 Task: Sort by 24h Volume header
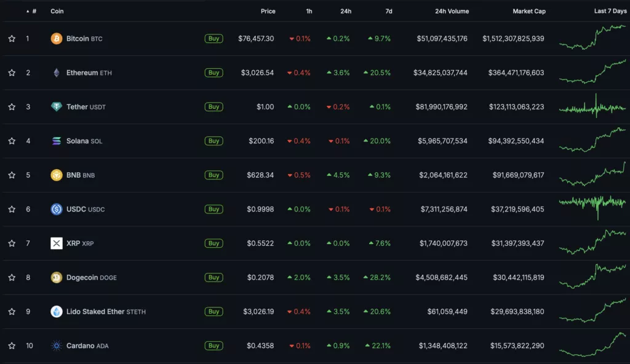pos(452,11)
